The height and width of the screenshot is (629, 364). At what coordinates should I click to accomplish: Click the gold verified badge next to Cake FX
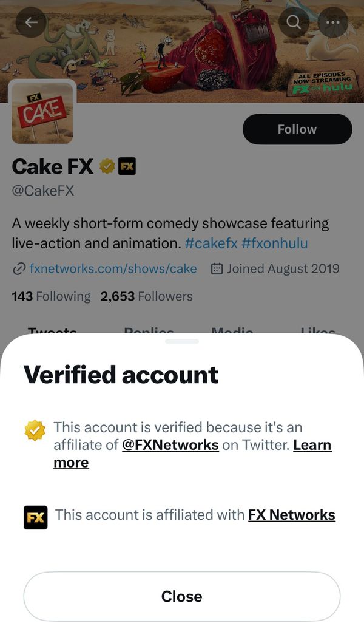tap(108, 166)
